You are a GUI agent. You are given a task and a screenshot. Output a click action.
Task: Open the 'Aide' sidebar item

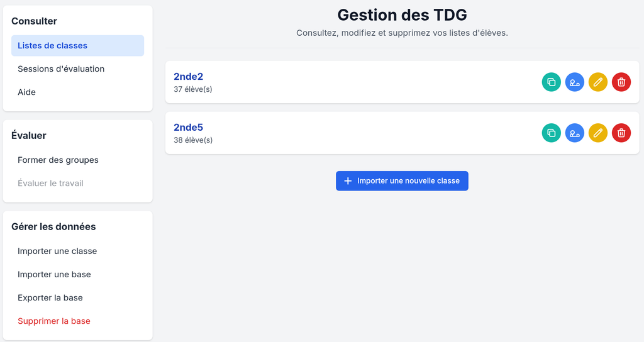tap(26, 92)
